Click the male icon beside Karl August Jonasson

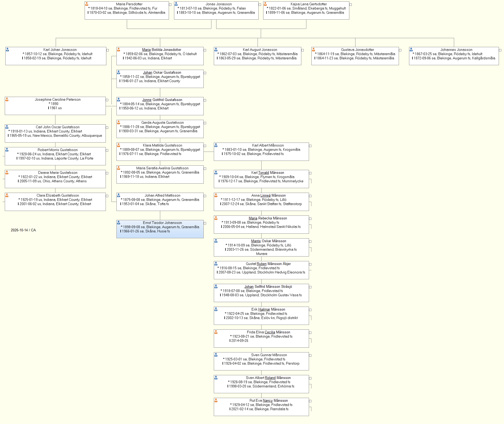[216, 50]
